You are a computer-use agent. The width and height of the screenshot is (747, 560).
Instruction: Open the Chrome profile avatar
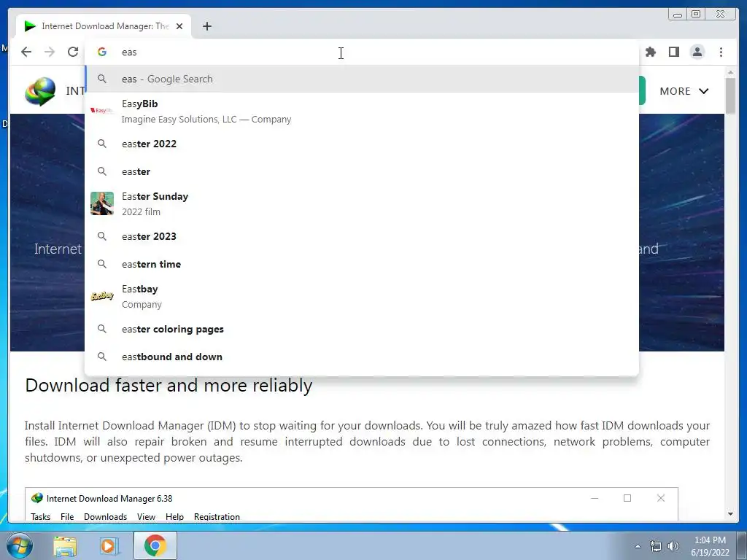(697, 52)
